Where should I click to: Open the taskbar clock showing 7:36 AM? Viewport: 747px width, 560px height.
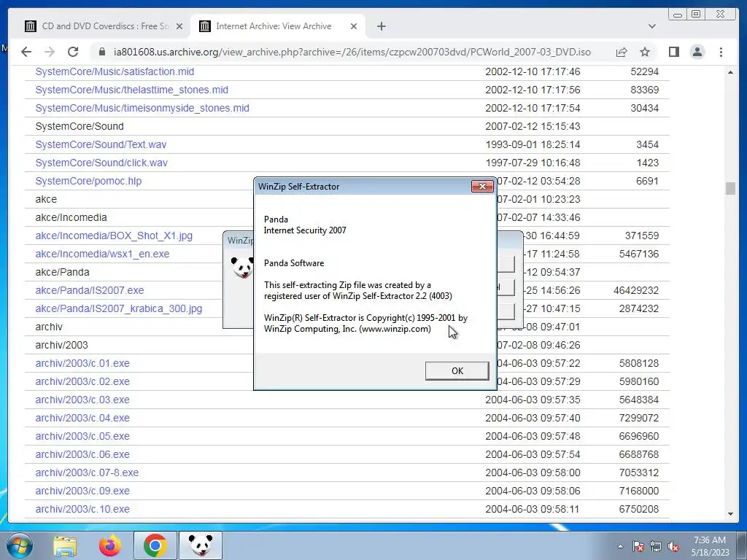[710, 546]
